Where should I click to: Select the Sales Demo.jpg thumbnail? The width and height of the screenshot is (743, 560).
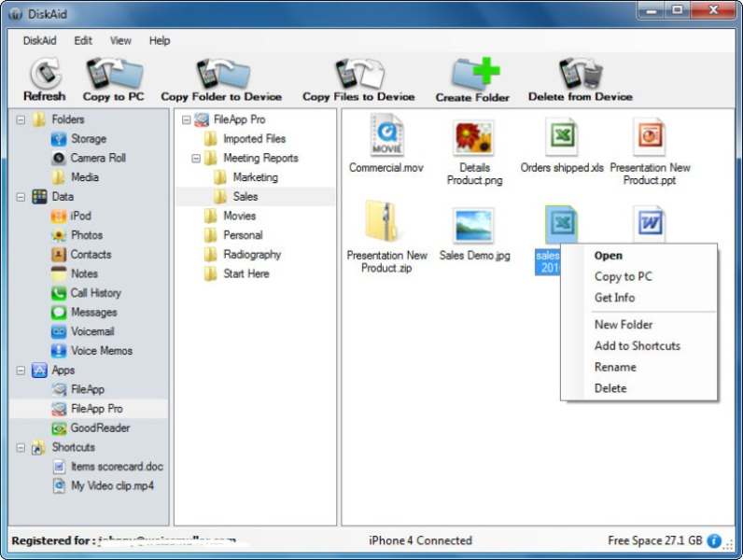coord(472,227)
